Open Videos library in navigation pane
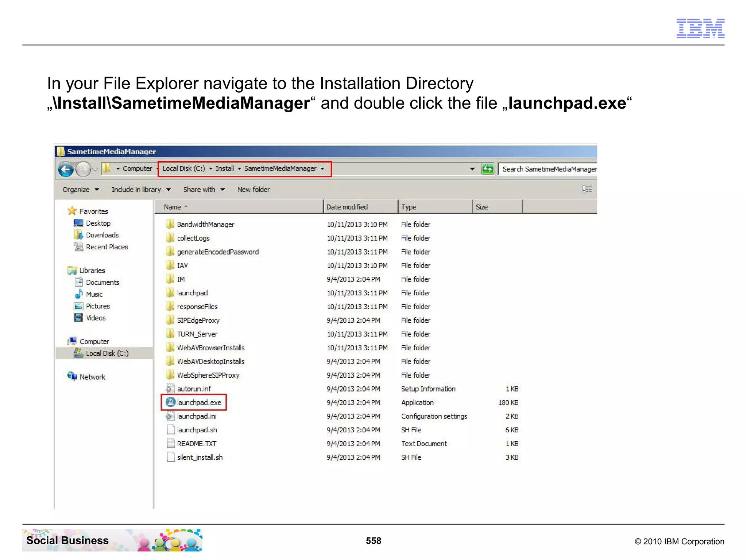Screen dimensions: 747x560 pos(90,318)
